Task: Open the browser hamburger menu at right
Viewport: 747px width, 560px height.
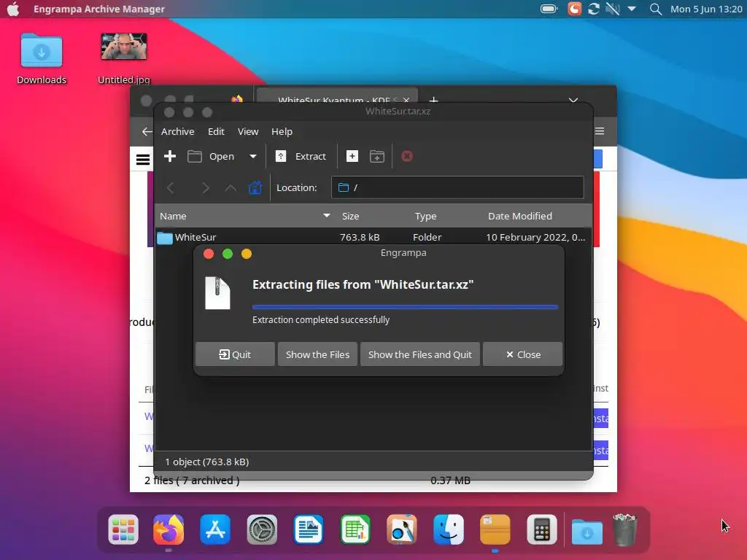Action: (x=600, y=131)
